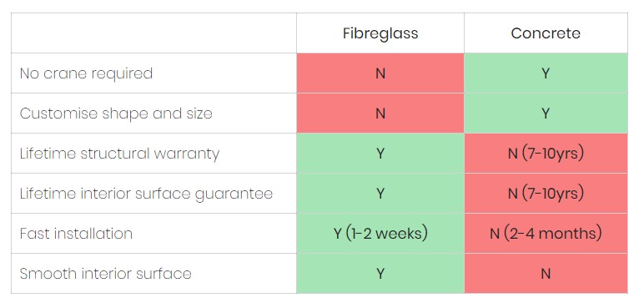
Task: Click the 'Y (1-2 weeks)' cell
Action: [380, 233]
